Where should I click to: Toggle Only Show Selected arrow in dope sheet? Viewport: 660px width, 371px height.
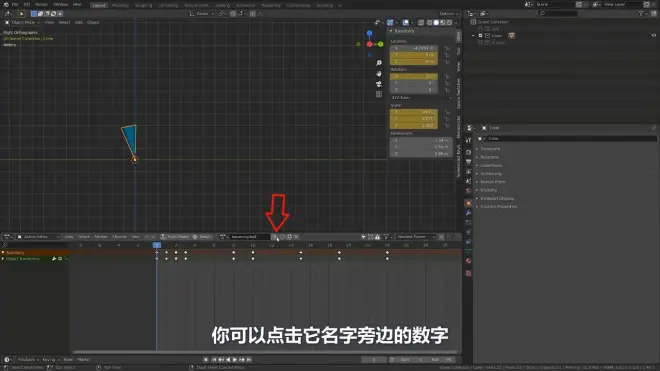pos(364,237)
